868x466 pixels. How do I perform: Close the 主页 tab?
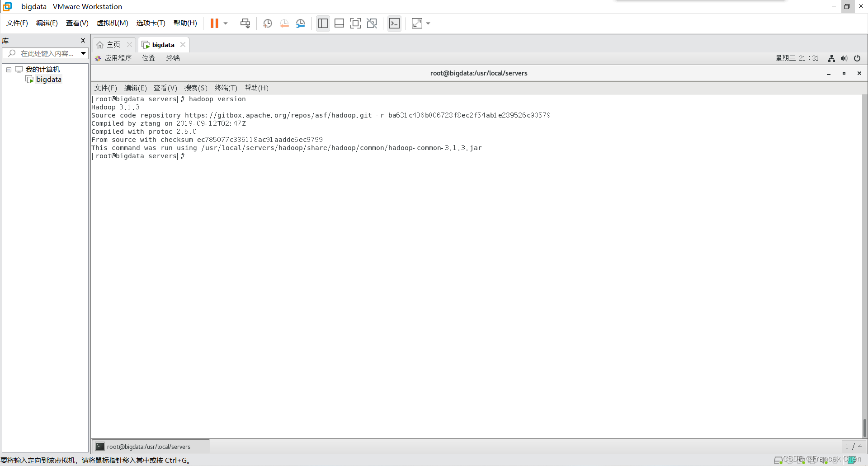(129, 44)
